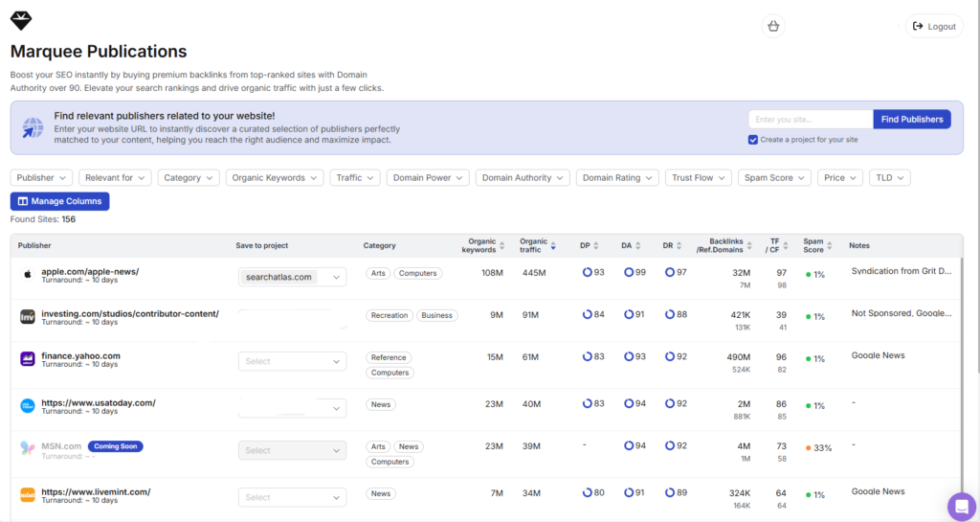Image resolution: width=980 pixels, height=522 pixels.
Task: Click Recreation category tag in investing.com row
Action: coord(390,316)
